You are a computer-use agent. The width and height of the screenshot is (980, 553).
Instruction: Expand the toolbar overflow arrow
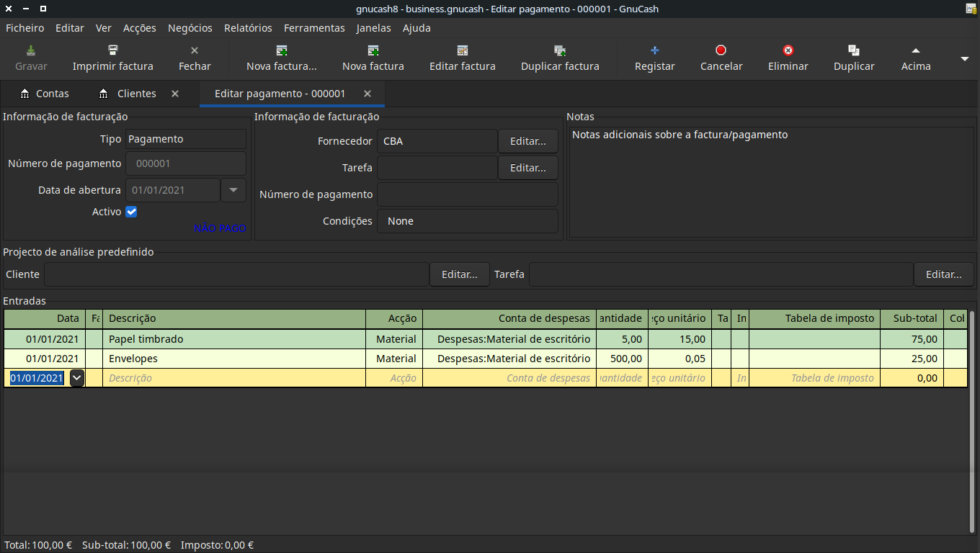tap(965, 58)
